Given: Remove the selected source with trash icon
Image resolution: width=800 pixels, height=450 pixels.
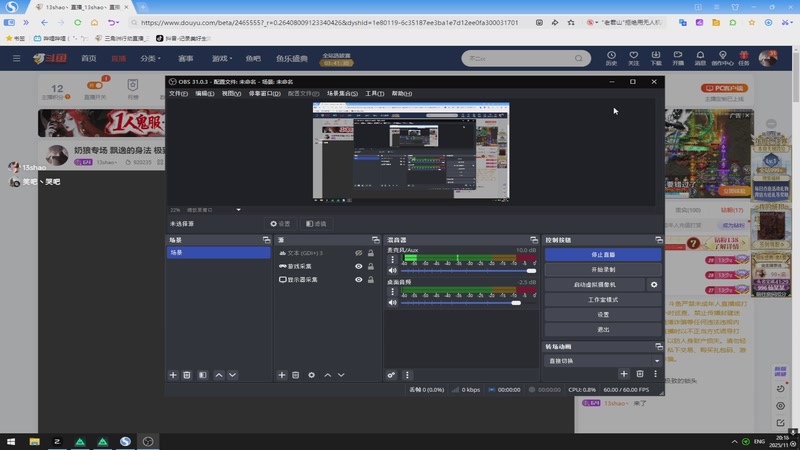Looking at the screenshot, I should click(x=295, y=375).
